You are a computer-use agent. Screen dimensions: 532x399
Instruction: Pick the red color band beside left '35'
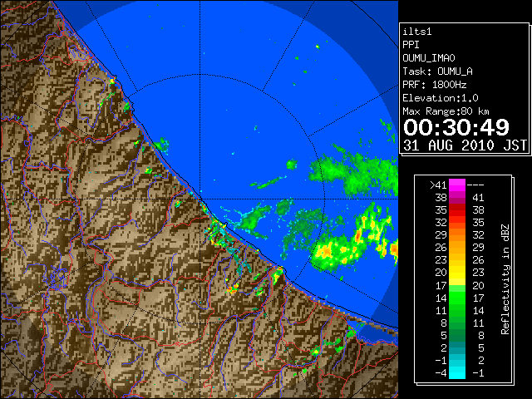point(457,210)
